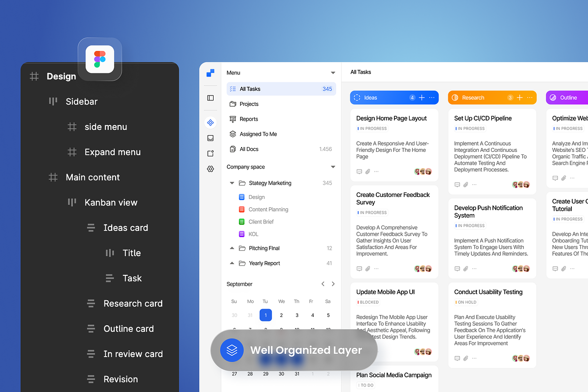The height and width of the screenshot is (392, 588).
Task: Click Research column header label
Action: (473, 98)
